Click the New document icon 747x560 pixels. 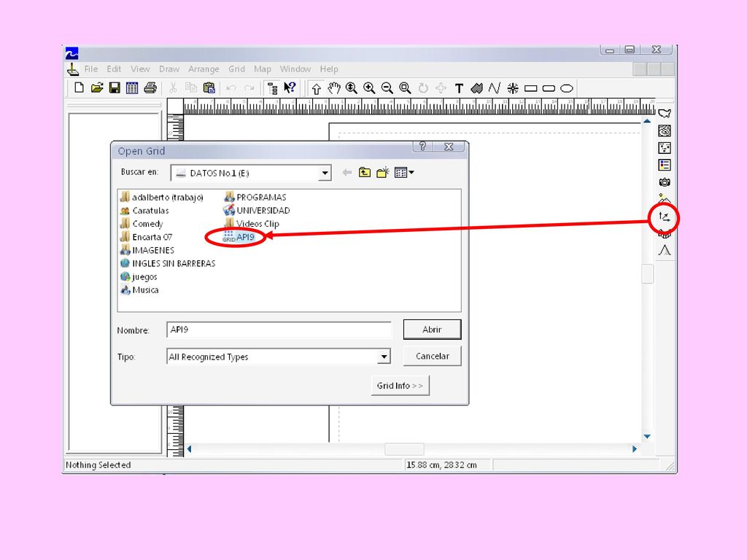[x=79, y=88]
